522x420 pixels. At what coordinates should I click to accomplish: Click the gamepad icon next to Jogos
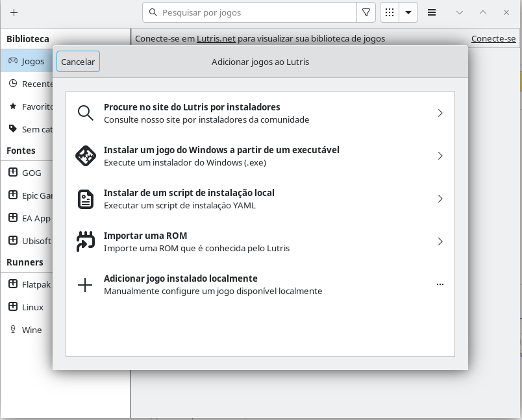(x=13, y=60)
